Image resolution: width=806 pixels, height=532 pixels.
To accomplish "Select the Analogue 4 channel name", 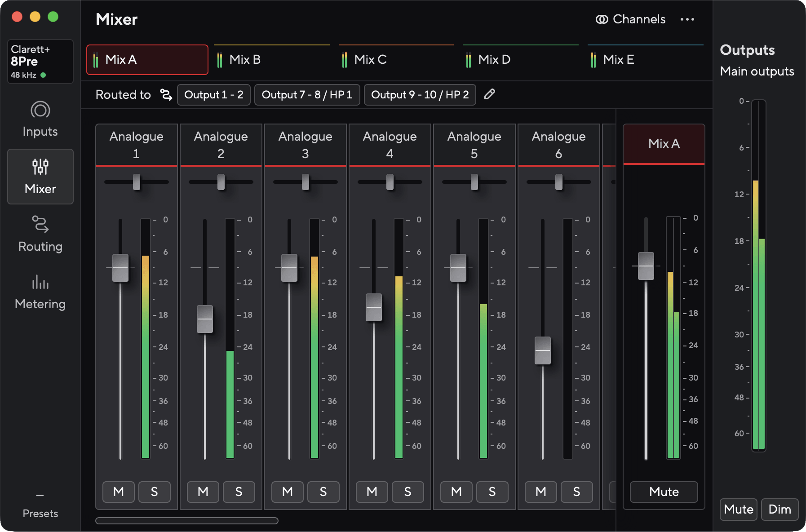I will click(x=390, y=145).
